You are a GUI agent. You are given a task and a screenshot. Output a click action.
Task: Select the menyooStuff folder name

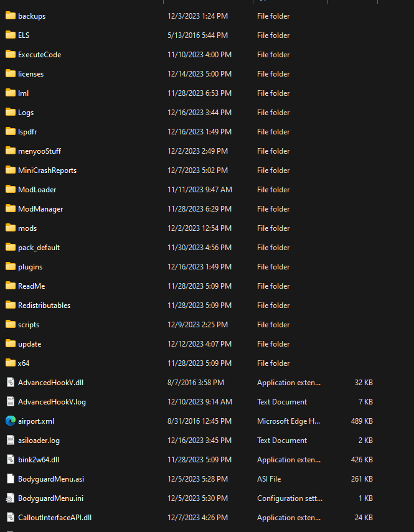pyautogui.click(x=39, y=151)
